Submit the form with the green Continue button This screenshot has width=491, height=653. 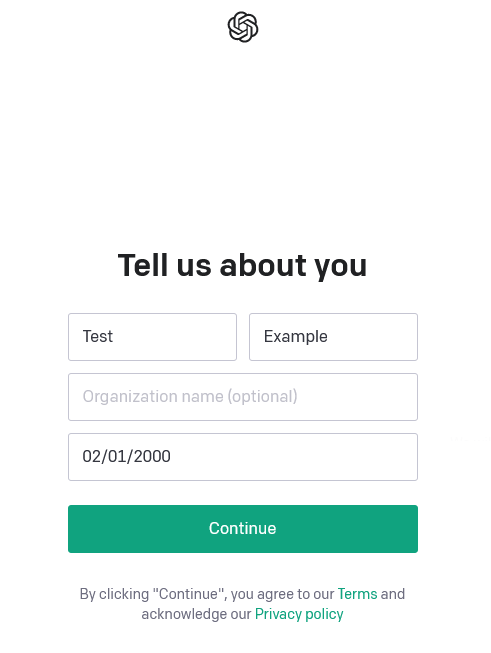[x=243, y=529]
